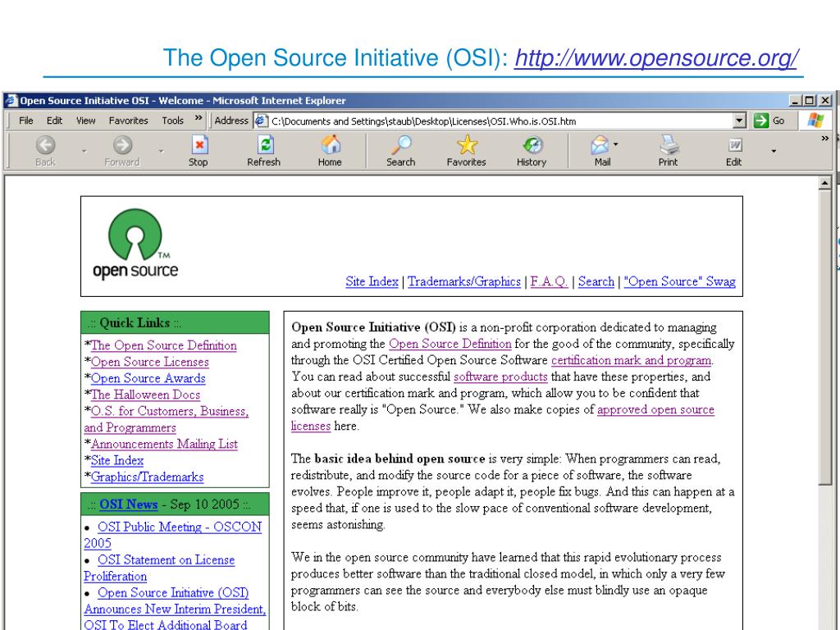Go to the Home page icon

[x=331, y=145]
